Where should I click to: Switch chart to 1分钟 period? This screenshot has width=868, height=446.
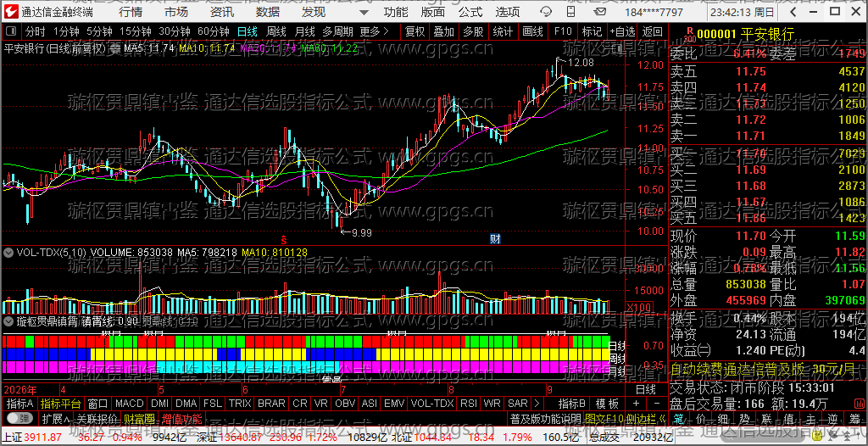tap(66, 31)
